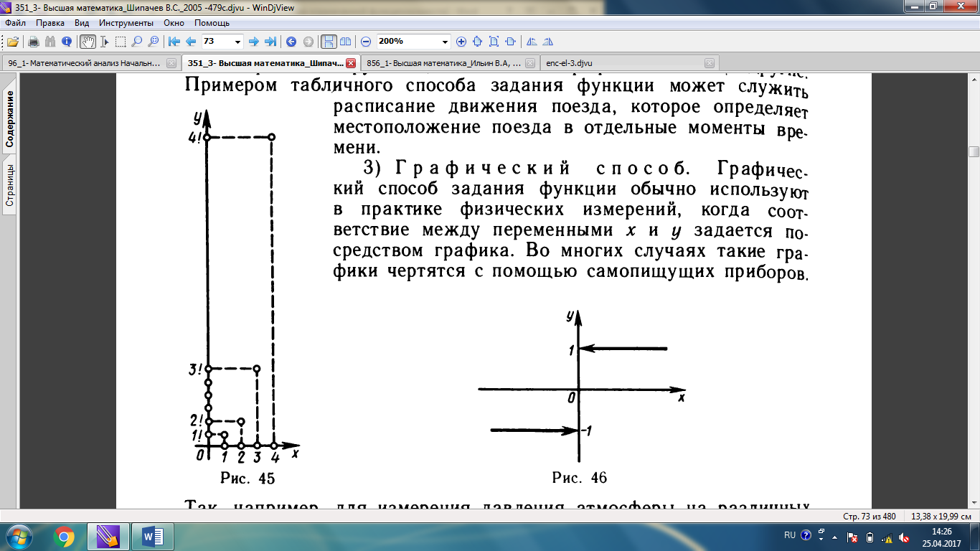Screen dimensions: 980x551
Task: Click the scrollbar down arrow
Action: click(x=974, y=504)
